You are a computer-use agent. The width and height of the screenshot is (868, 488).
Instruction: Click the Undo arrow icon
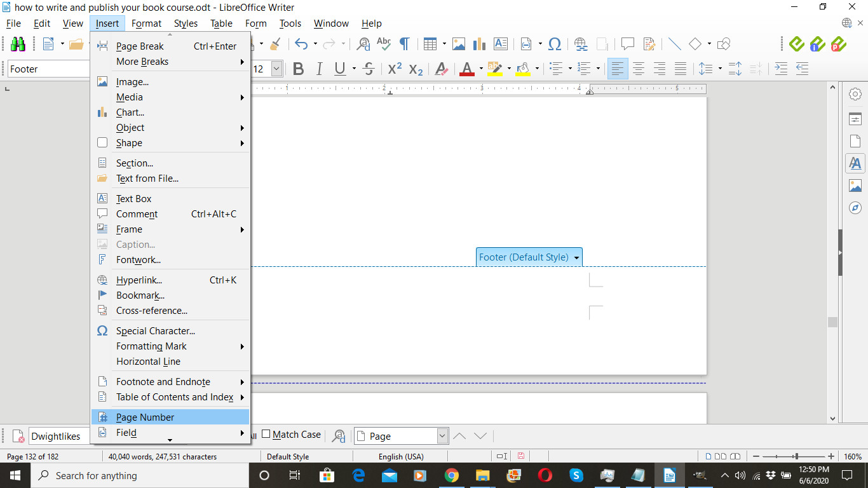pyautogui.click(x=301, y=44)
